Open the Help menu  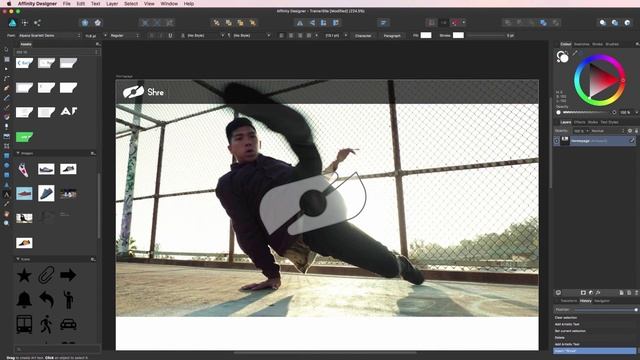coord(189,4)
